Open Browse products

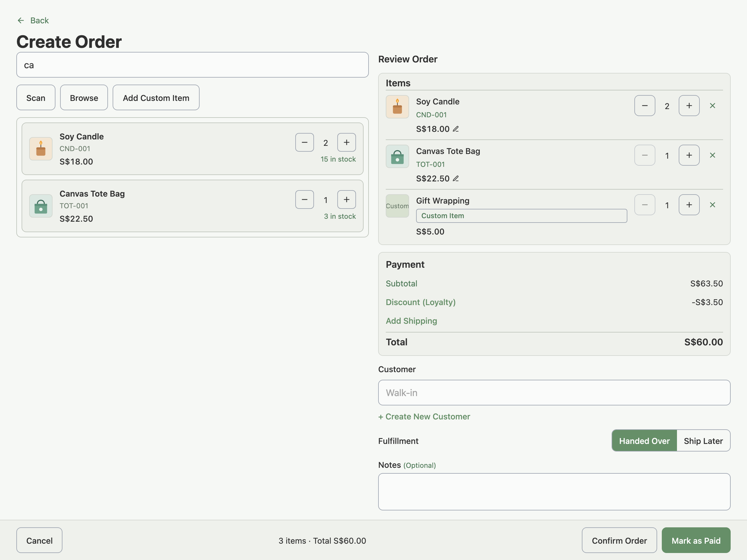[84, 97]
